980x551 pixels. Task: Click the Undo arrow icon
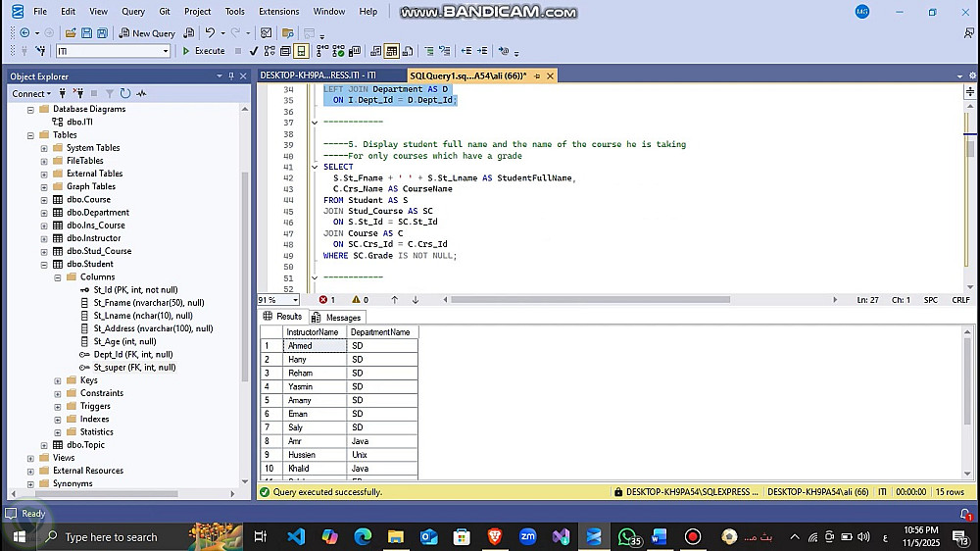pos(210,32)
